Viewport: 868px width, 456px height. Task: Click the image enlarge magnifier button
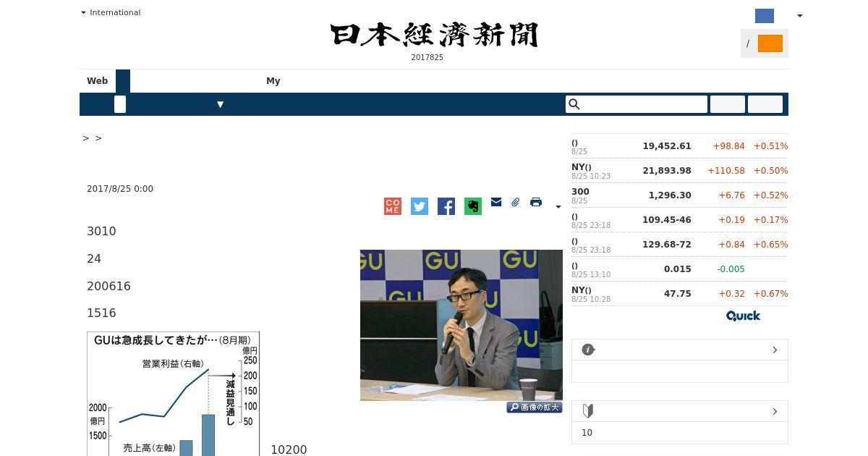pyautogui.click(x=535, y=408)
